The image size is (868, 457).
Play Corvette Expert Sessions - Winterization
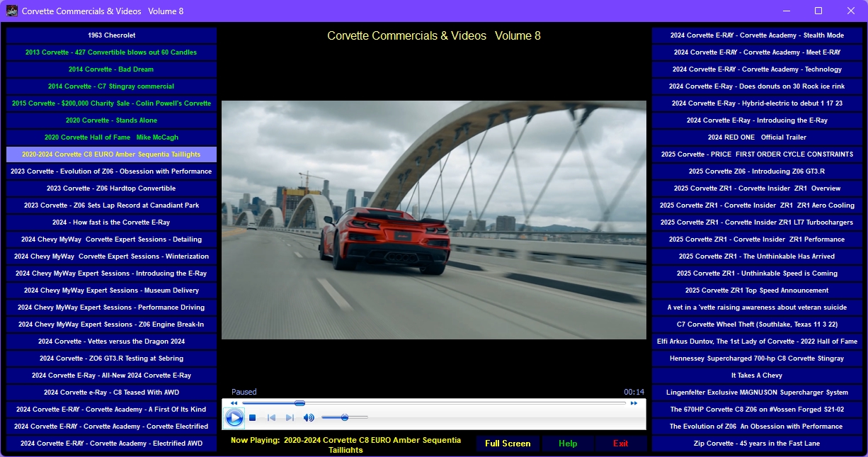click(111, 256)
